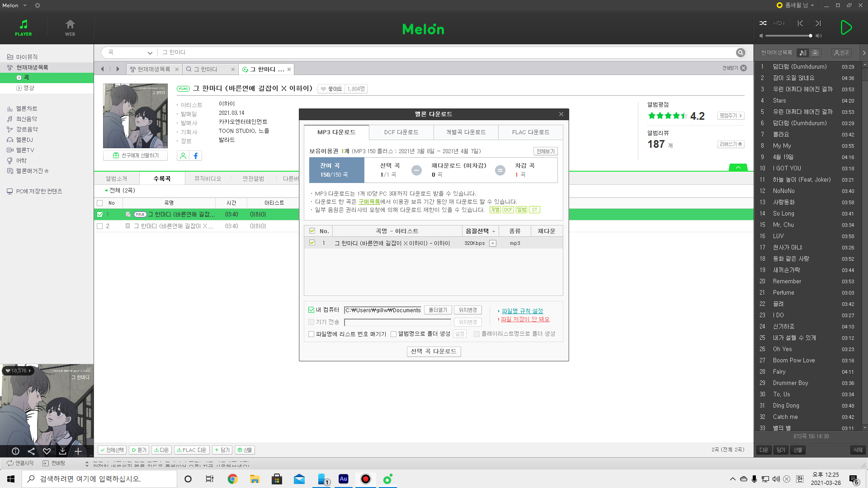This screenshot has width=868, height=488.
Task: Uncheck the 내 컴퓨터 checkbox
Action: coord(311,310)
